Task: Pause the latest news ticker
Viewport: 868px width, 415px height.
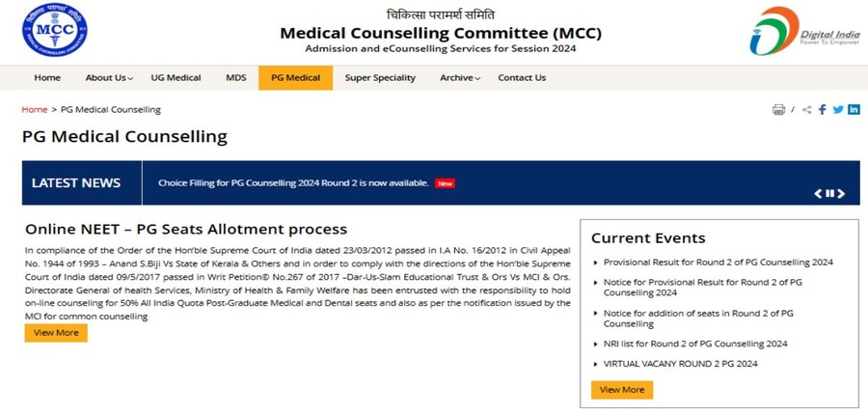Action: coord(829,193)
